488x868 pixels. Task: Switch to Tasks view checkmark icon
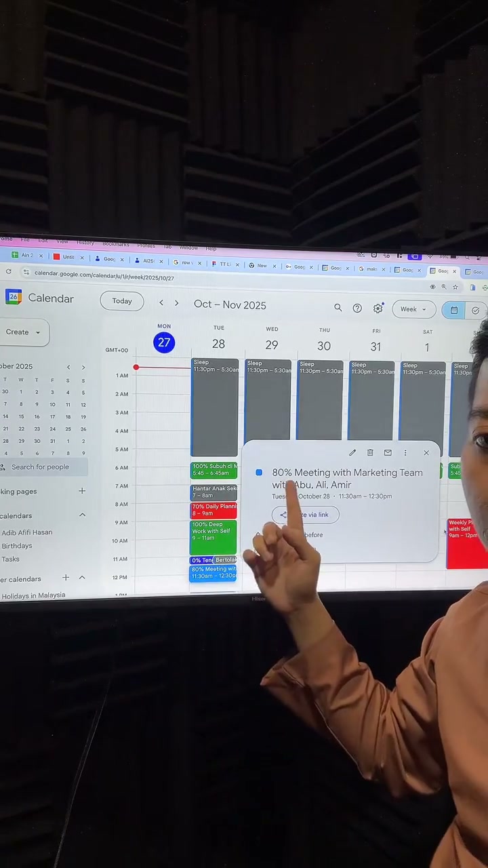[475, 311]
